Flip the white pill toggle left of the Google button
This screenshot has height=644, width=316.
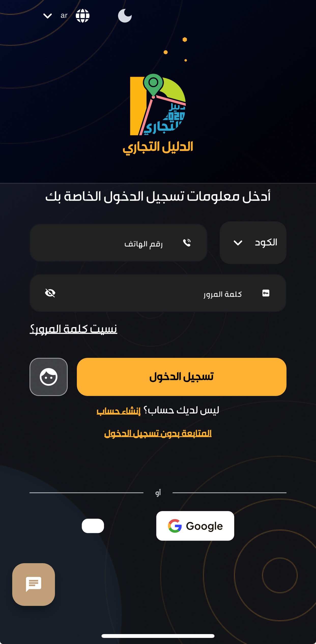[93, 526]
